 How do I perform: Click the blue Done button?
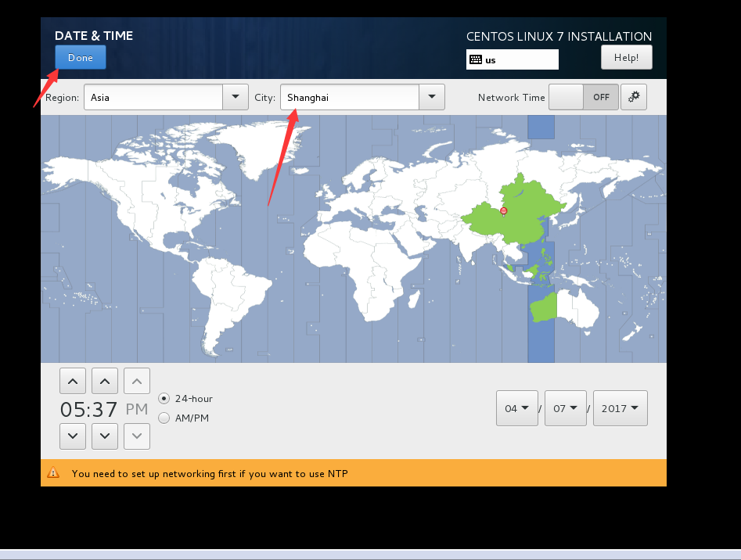tap(81, 58)
